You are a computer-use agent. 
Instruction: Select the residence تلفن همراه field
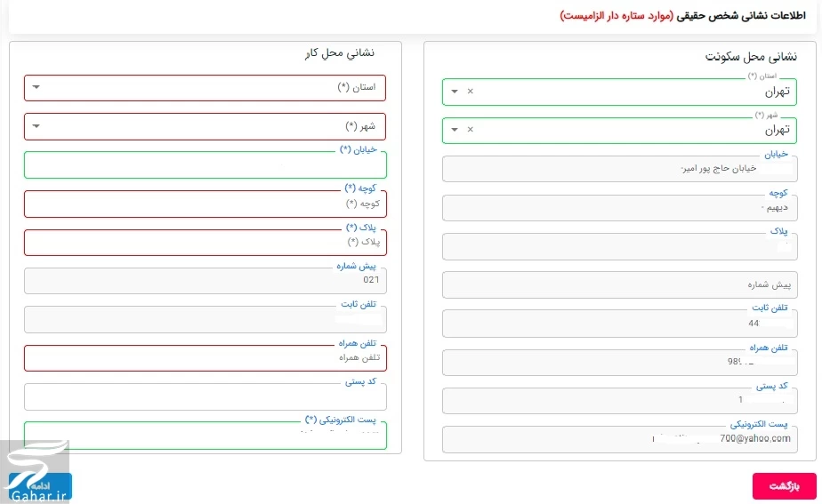tap(620, 362)
